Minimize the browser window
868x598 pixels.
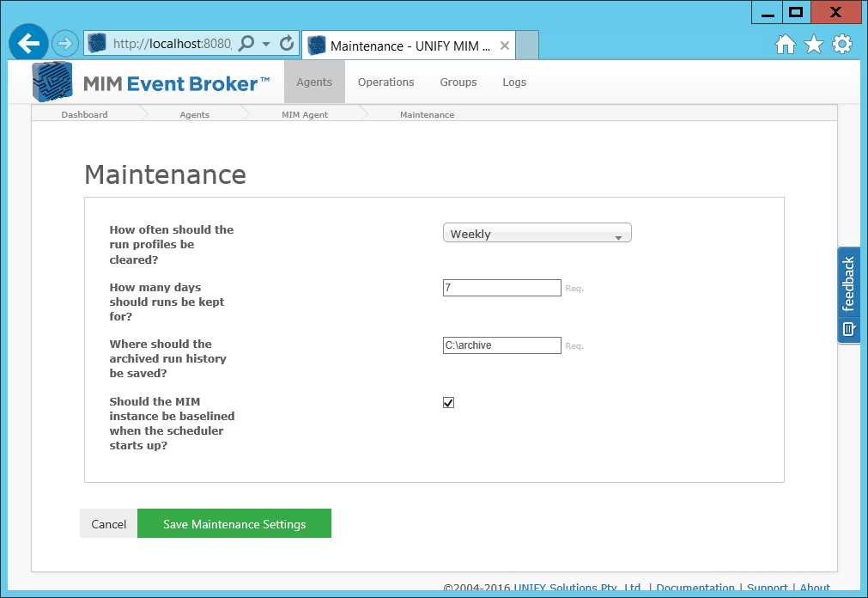(768, 12)
